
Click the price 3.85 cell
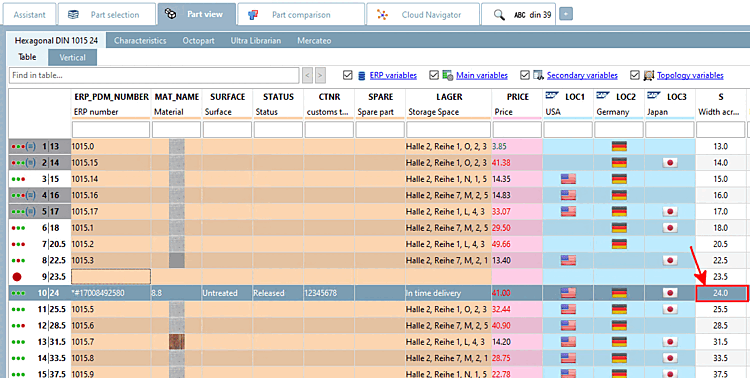pyautogui.click(x=517, y=146)
